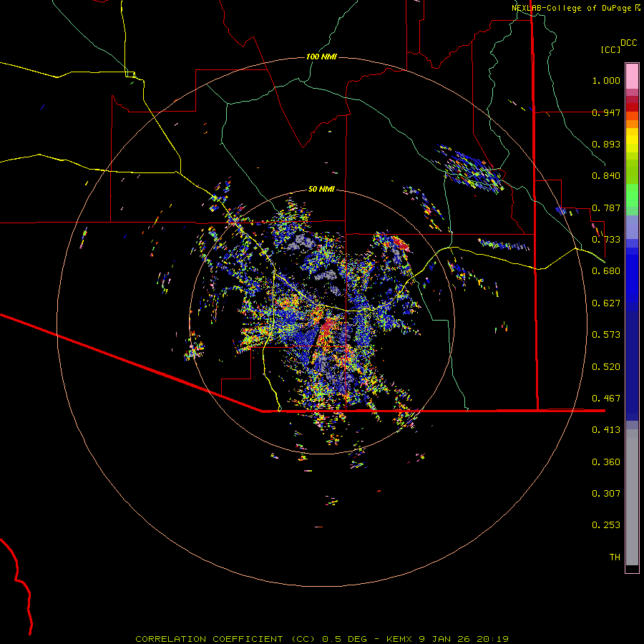
Task: Click the 0.893 value on the color scale
Action: [606, 144]
